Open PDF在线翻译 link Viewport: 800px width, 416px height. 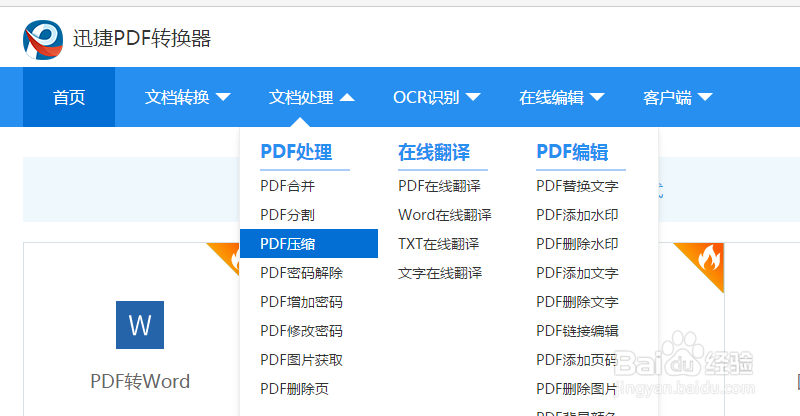439,186
